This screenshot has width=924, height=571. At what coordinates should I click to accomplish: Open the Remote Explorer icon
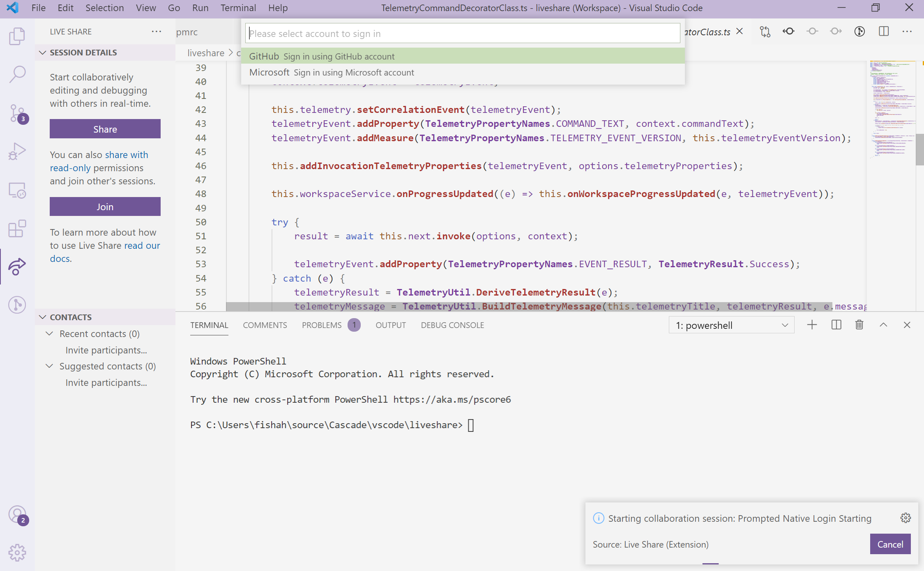point(17,190)
